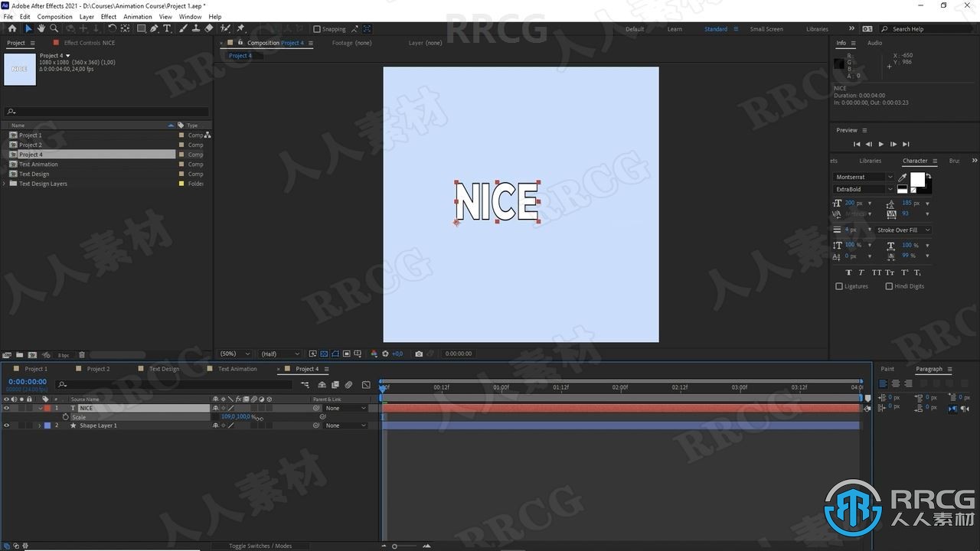The width and height of the screenshot is (980, 551).
Task: Enable Motion Blur for timeline layers
Action: (348, 384)
